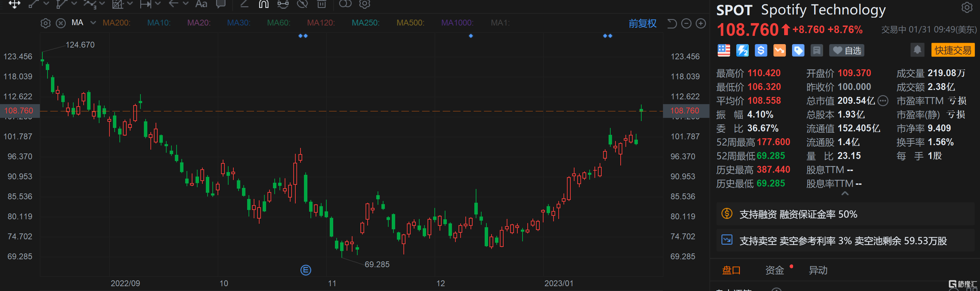The width and height of the screenshot is (980, 291).
Task: Add SPOT to watchlist via 自选
Action: (847, 50)
